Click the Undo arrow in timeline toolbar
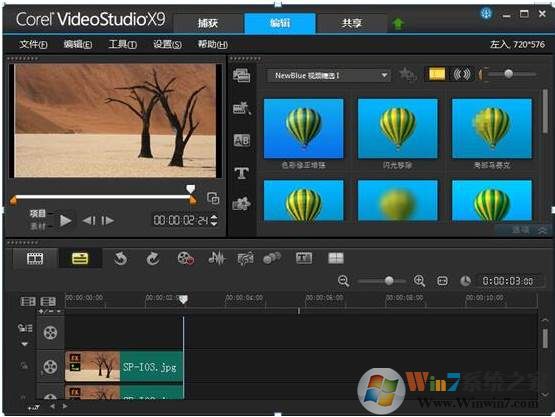 click(120, 258)
